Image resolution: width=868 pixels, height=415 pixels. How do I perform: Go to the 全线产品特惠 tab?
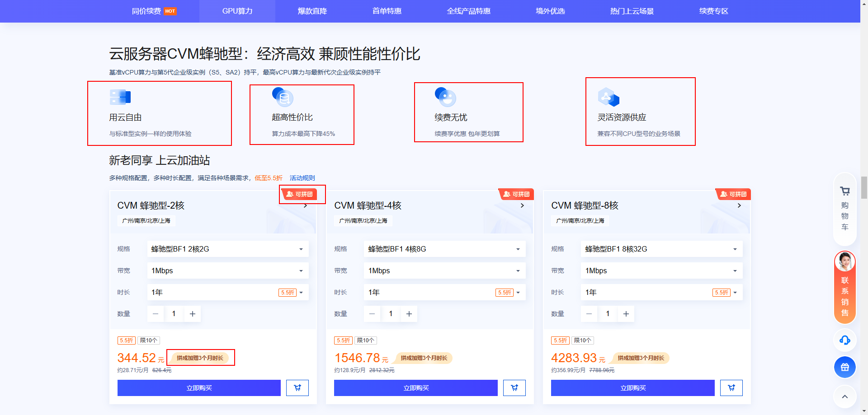tap(469, 11)
